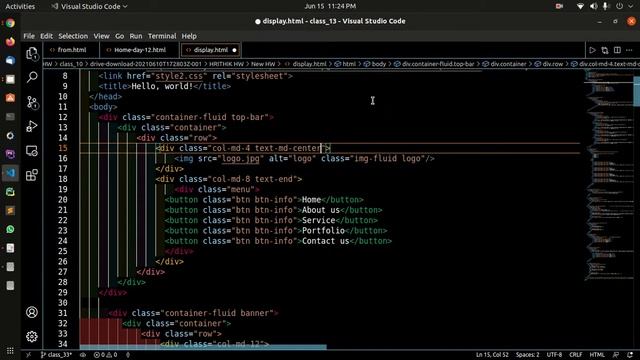Open changes compare icon in editor toolbar
Image resolution: width=640 pixels, height=360 pixels.
click(604, 50)
